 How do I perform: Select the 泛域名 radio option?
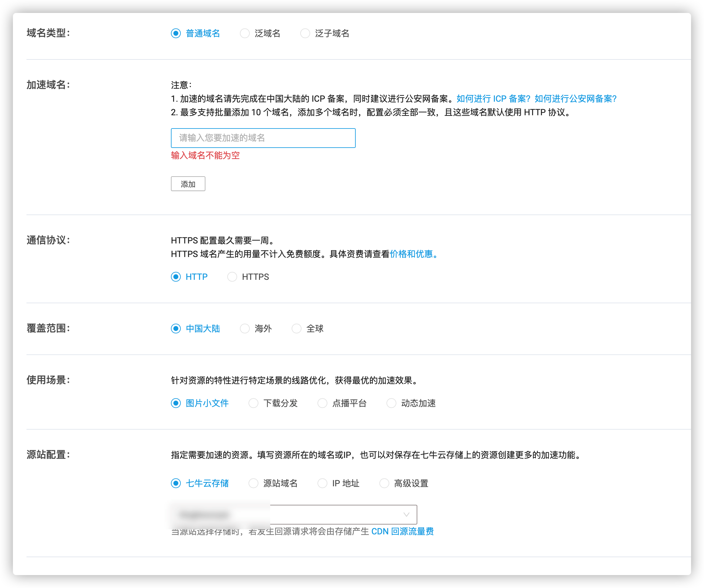[245, 34]
